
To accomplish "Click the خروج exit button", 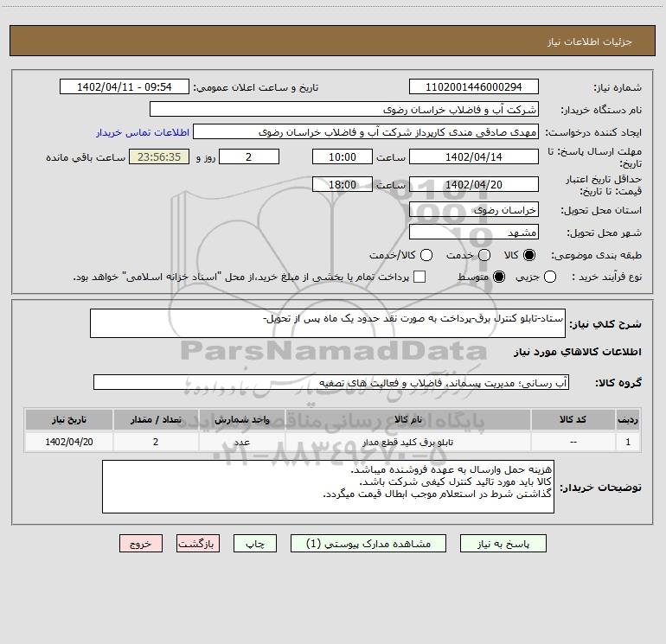I will click(x=141, y=544).
